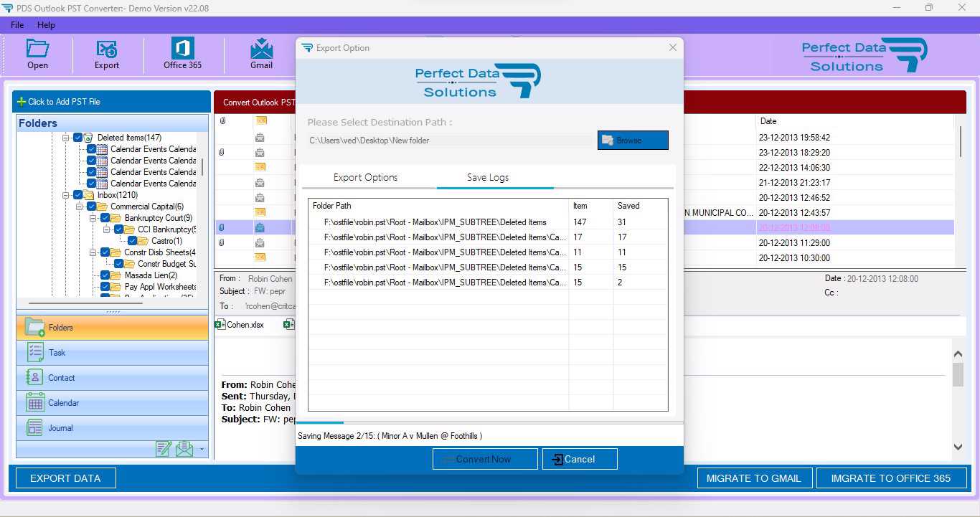Open the Help menu
Viewport: 980px width, 517px height.
pos(46,25)
